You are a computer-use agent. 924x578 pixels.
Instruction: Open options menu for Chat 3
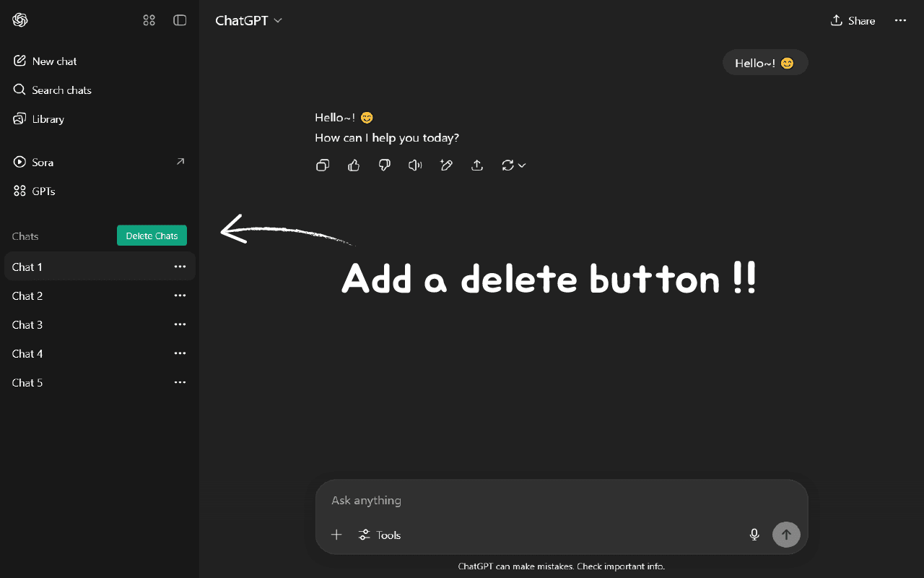coord(180,324)
